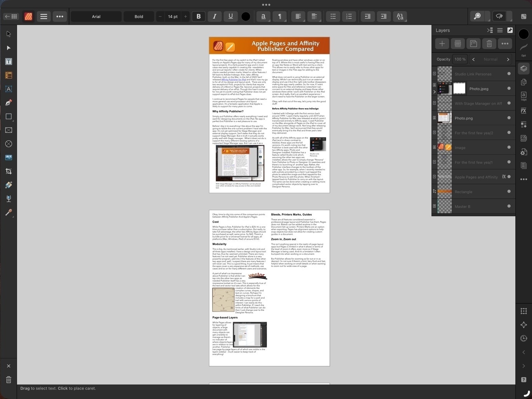Open the View/Zoom tool at top right

477,16
